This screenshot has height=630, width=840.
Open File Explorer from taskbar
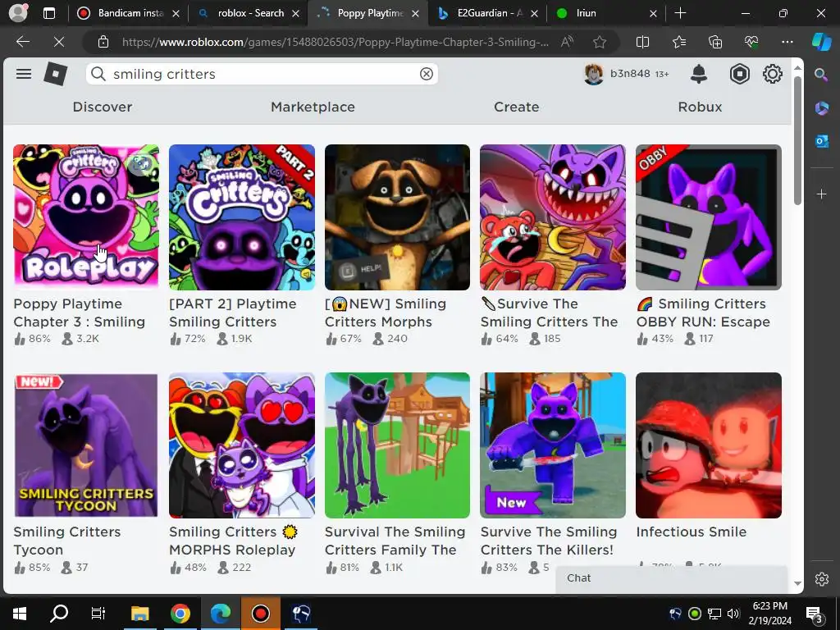(x=139, y=614)
